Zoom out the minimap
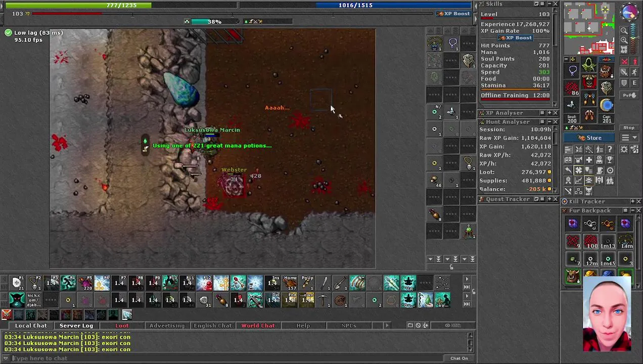643x364 pixels. point(624,30)
